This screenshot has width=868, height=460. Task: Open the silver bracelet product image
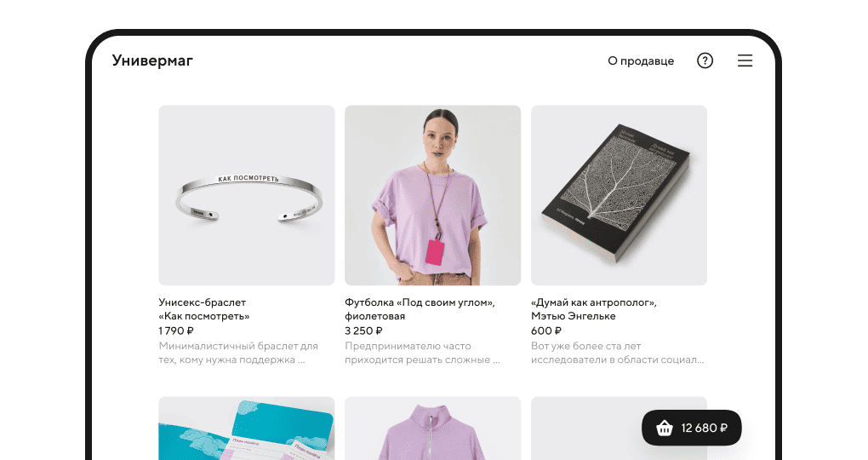point(247,196)
